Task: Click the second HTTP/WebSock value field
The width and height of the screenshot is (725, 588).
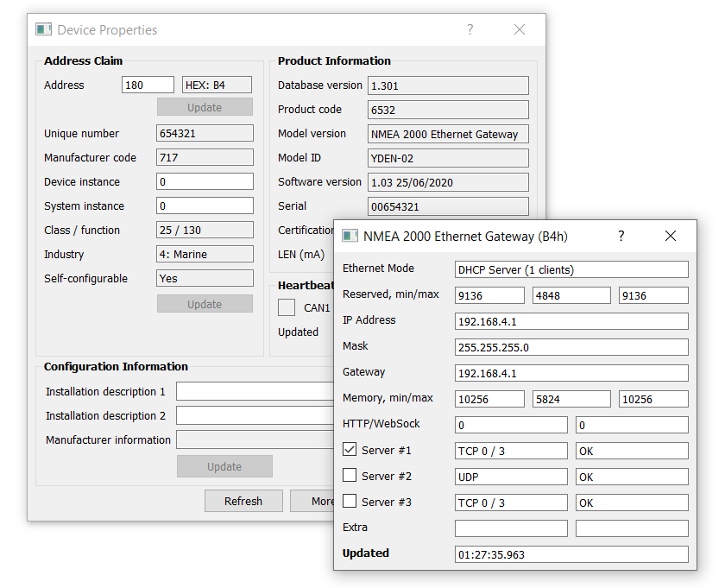Action: (x=632, y=425)
